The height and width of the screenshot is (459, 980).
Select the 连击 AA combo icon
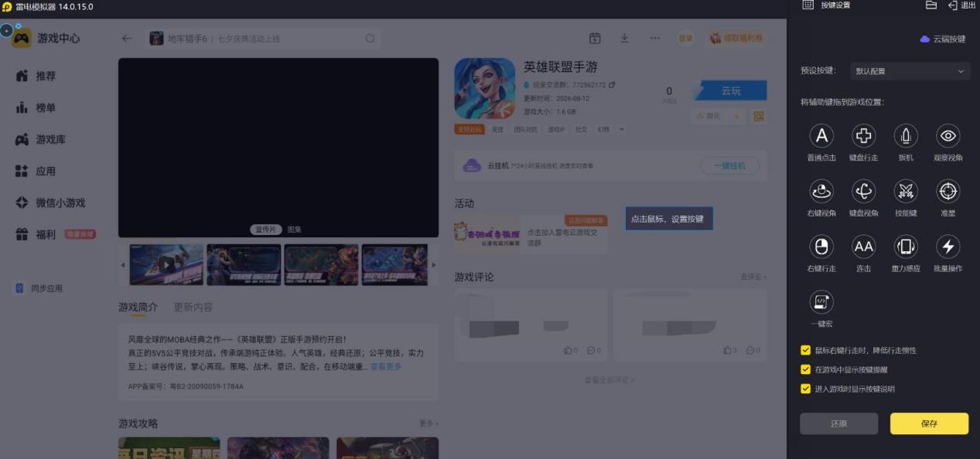pos(863,246)
